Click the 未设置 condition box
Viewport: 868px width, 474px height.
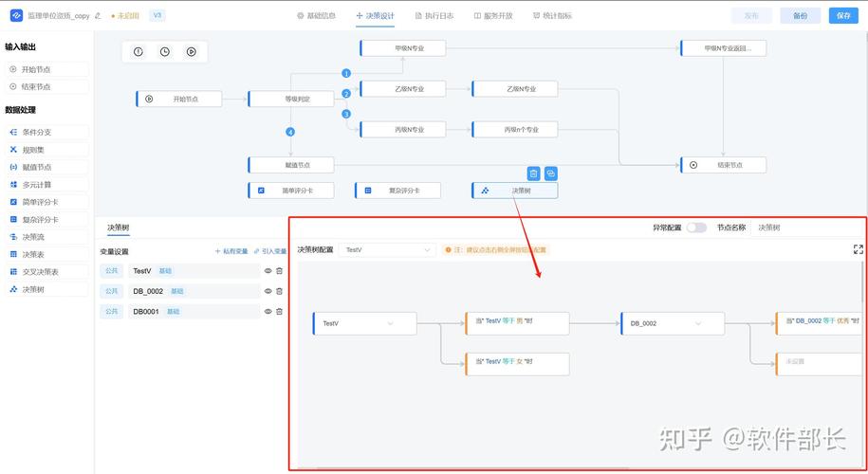coord(820,364)
